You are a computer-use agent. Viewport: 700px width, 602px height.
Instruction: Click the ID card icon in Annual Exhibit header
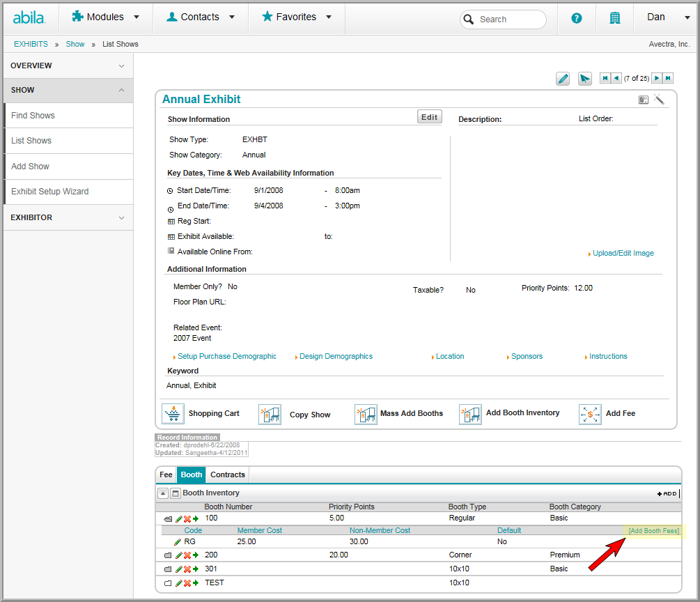click(644, 100)
